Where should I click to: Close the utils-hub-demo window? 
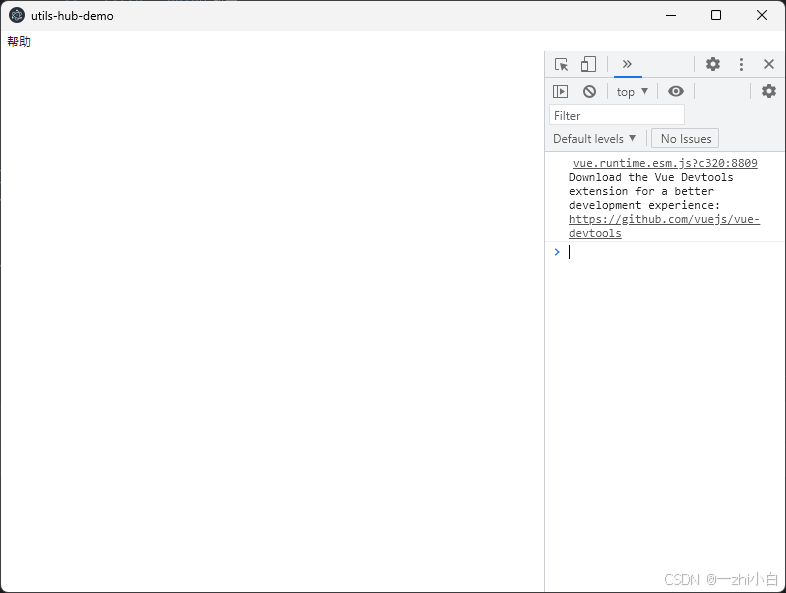761,16
